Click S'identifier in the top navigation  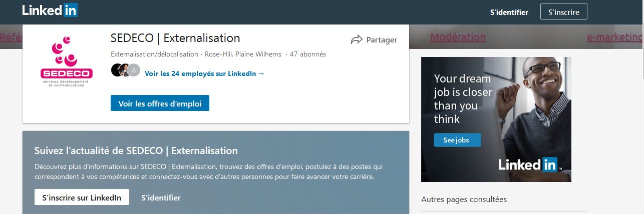[x=509, y=12]
